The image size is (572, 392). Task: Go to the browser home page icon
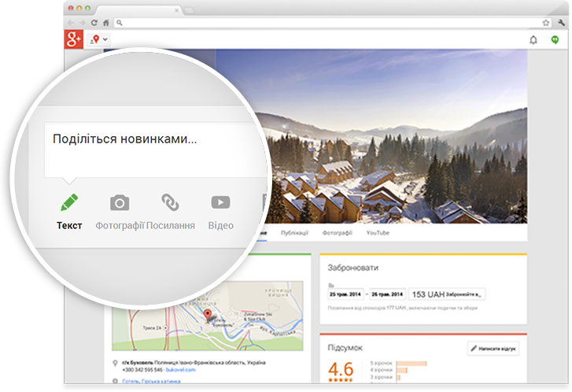click(106, 23)
